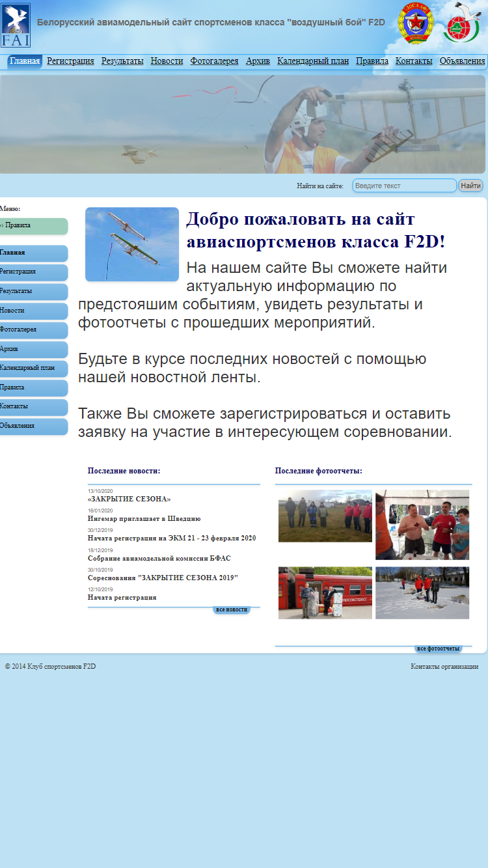
Task: Select Архив in left sidebar
Action: [33, 349]
